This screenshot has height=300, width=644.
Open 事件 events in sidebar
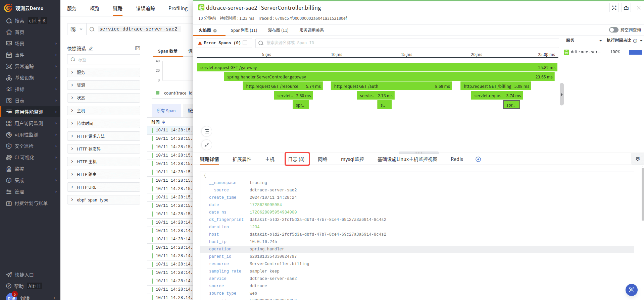click(x=30, y=55)
